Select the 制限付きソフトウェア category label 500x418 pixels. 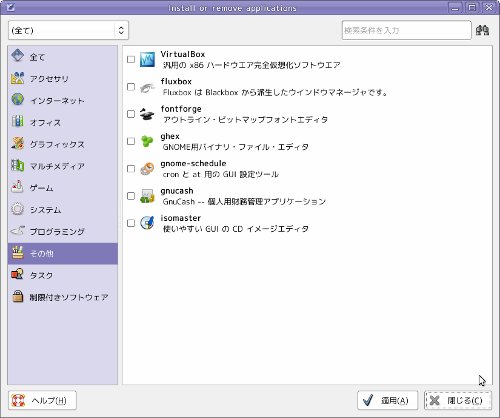pyautogui.click(x=69, y=297)
